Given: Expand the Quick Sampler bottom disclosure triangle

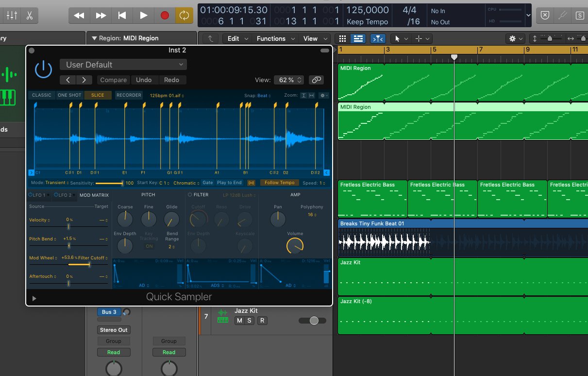Looking at the screenshot, I should [x=34, y=298].
